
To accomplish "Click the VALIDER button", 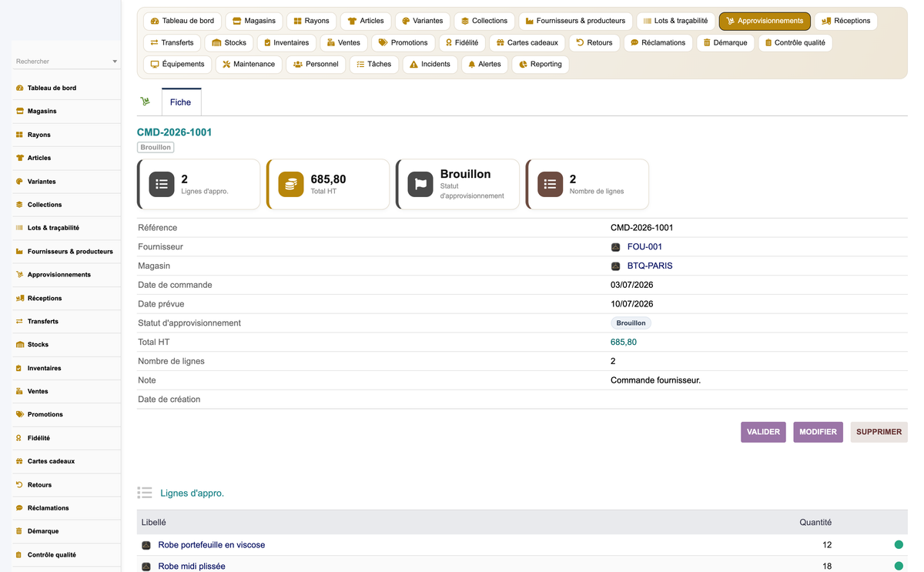I will (x=763, y=432).
